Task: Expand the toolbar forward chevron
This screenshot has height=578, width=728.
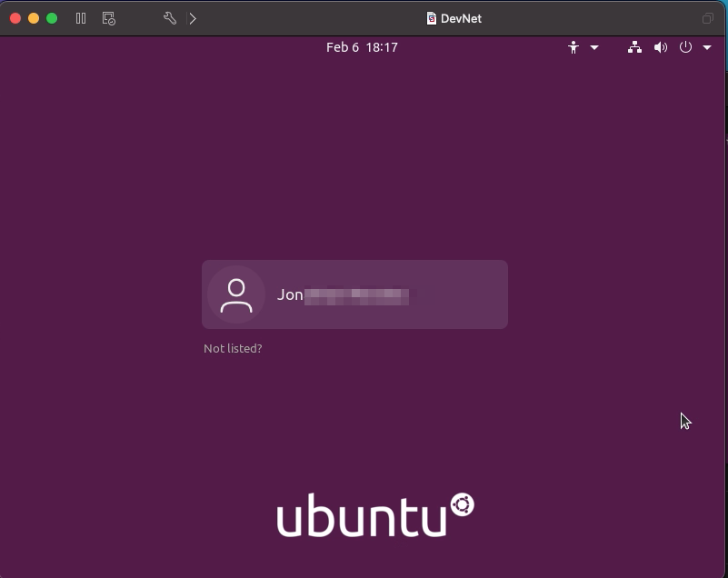Action: [193, 18]
